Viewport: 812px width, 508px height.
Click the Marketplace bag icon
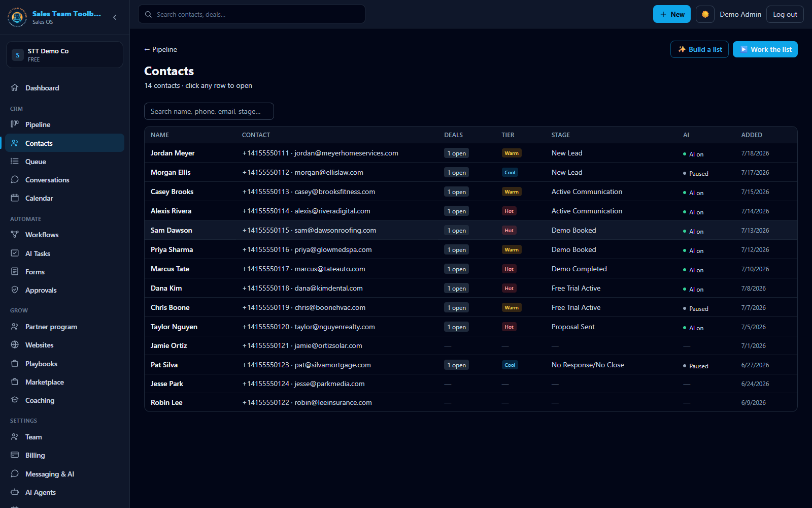coord(15,382)
